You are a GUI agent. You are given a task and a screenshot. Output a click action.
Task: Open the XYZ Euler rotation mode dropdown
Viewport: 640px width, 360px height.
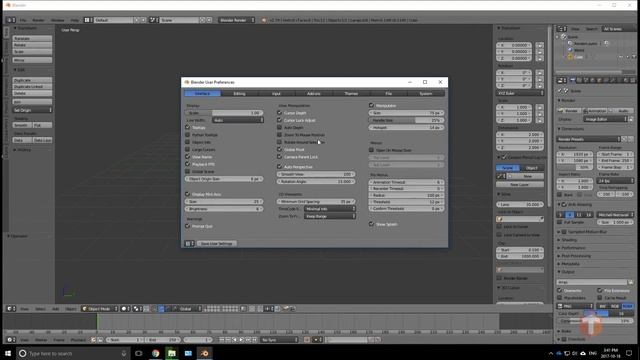click(520, 93)
